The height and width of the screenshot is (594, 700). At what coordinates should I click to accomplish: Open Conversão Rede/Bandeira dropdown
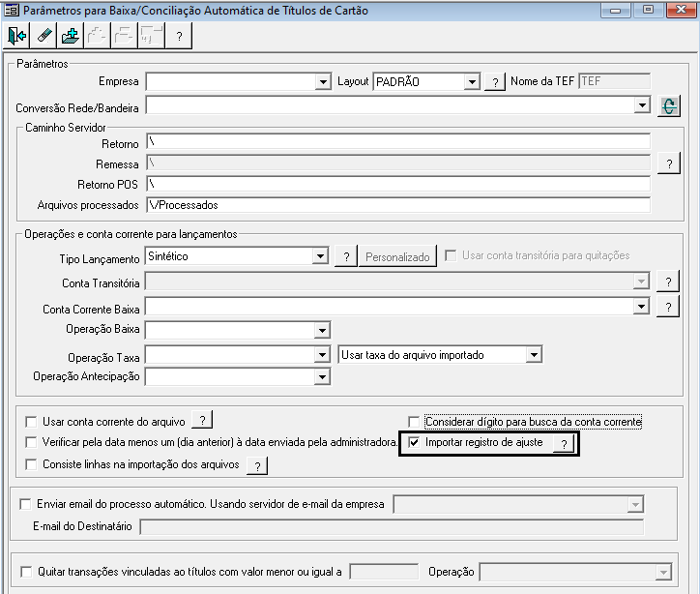pyautogui.click(x=642, y=105)
